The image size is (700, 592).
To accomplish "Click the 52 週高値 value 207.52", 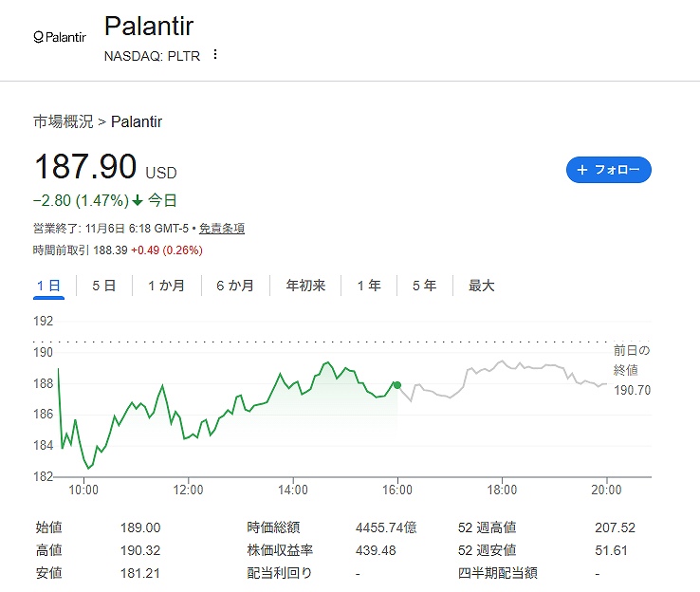I will [x=615, y=527].
